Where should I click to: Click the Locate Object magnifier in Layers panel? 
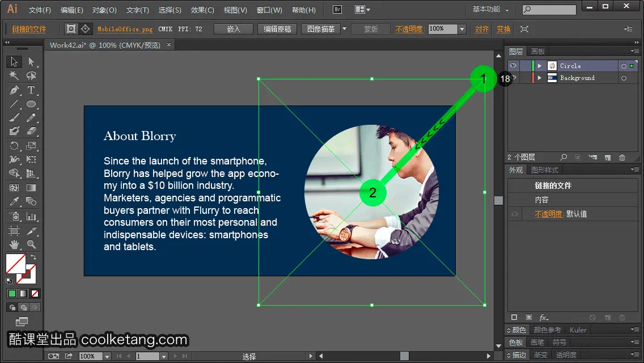(x=563, y=157)
